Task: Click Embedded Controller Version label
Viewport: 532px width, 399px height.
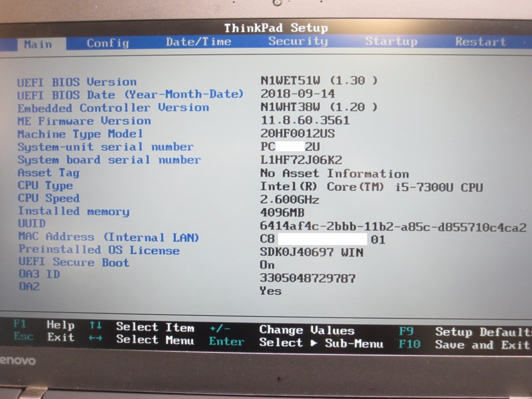Action: click(x=113, y=108)
